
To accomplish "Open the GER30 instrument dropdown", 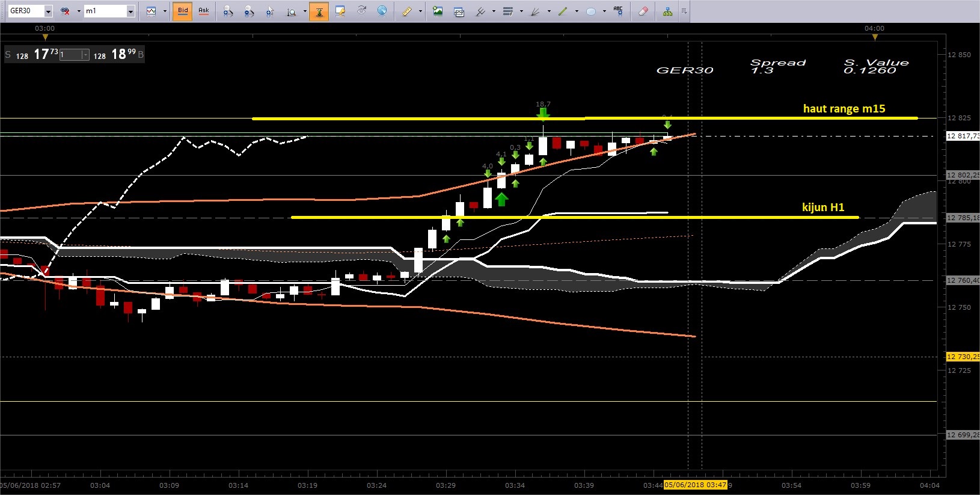I will (x=48, y=11).
